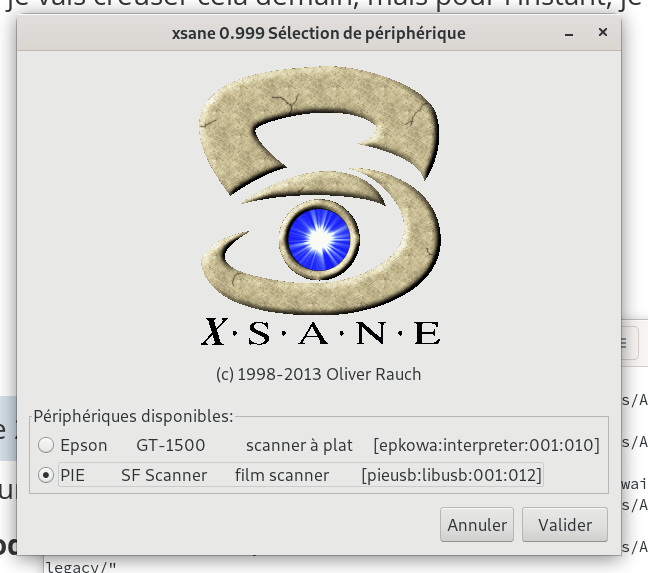Click the 'SF Scanner' model text
The image size is (648, 573).
[164, 475]
